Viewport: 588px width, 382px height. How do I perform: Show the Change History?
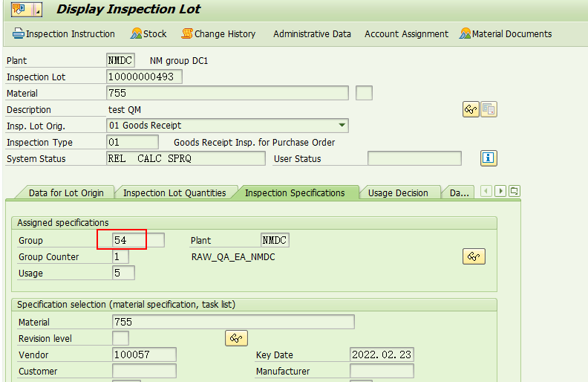[x=218, y=33]
